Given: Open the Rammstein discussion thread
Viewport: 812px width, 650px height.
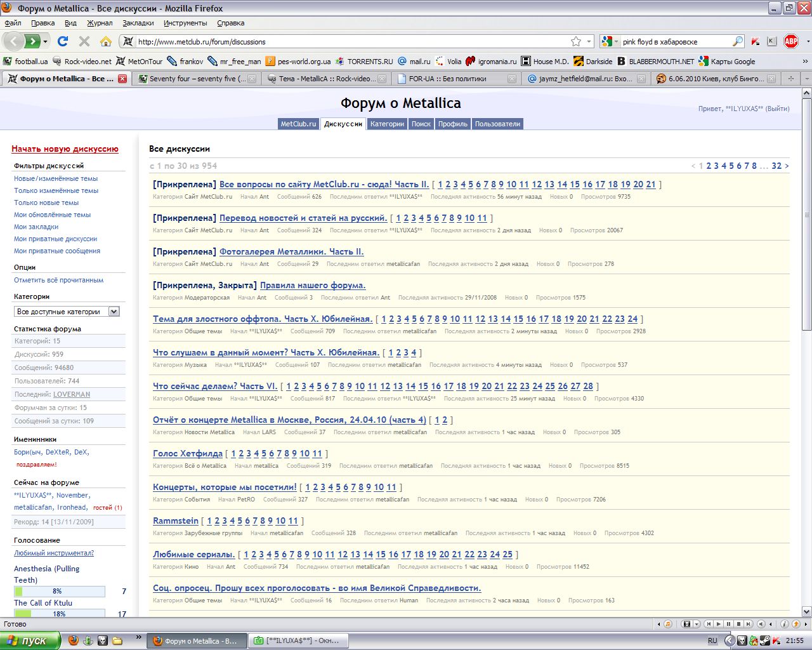Looking at the screenshot, I should tap(176, 521).
